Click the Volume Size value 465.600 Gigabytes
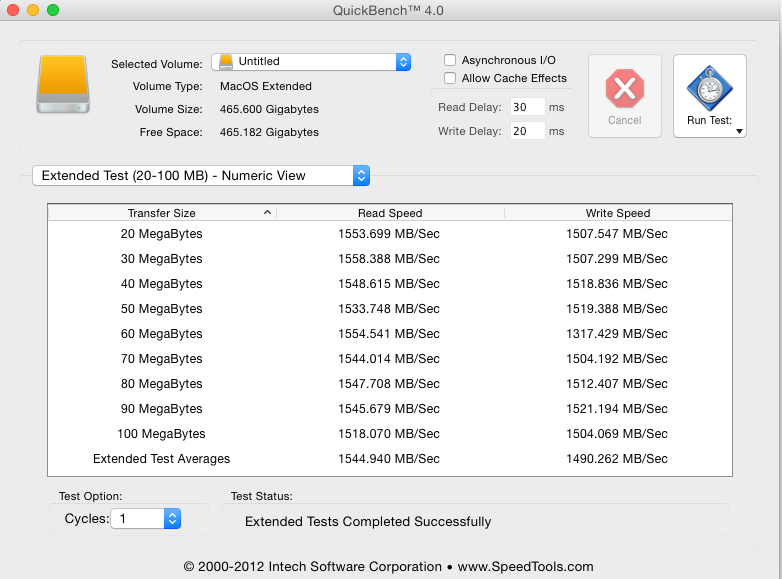The width and height of the screenshot is (782, 579). pos(269,110)
